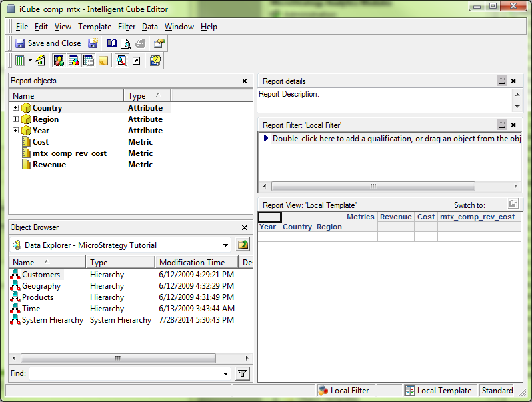Click the Switch to view icon
Viewport: 532px width, 402px height.
(x=513, y=204)
